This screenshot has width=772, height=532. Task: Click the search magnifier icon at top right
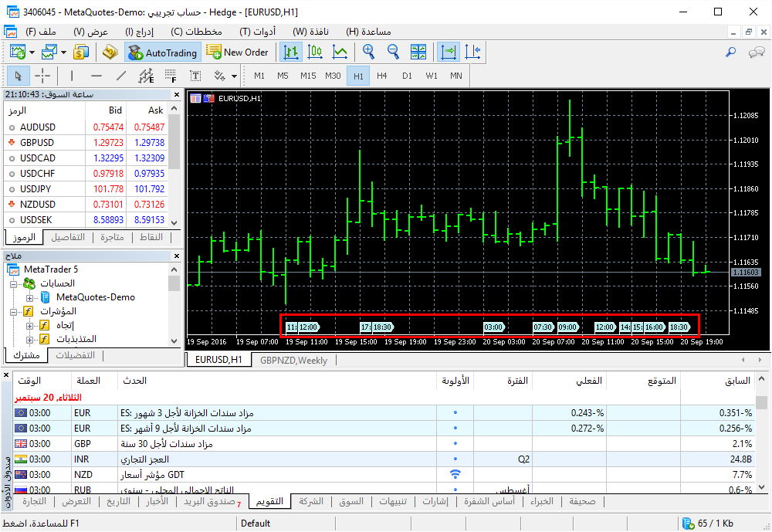coord(731,52)
